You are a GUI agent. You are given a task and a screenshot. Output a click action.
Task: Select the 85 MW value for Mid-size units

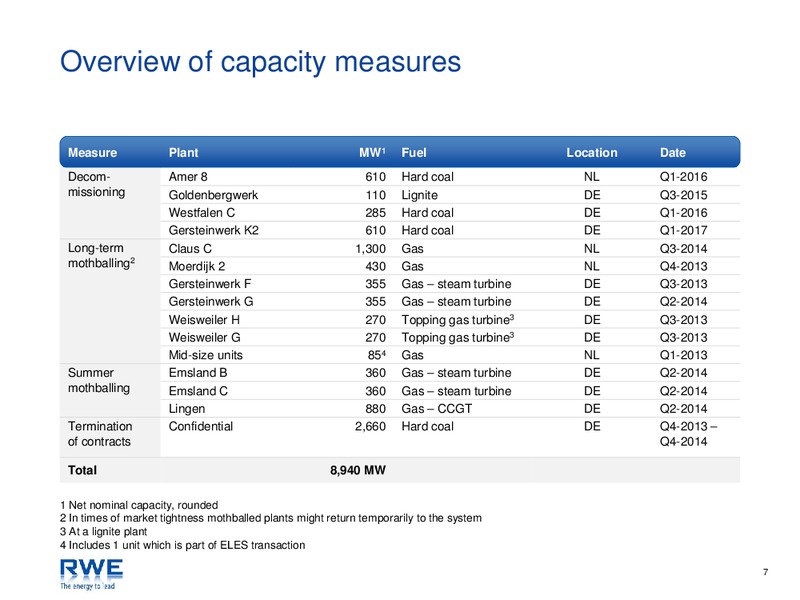(379, 356)
